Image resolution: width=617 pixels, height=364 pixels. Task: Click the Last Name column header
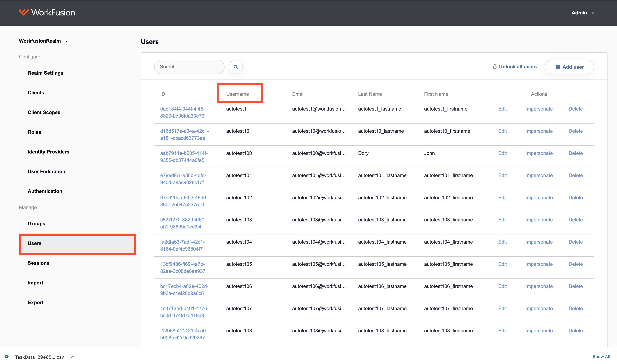pos(370,94)
